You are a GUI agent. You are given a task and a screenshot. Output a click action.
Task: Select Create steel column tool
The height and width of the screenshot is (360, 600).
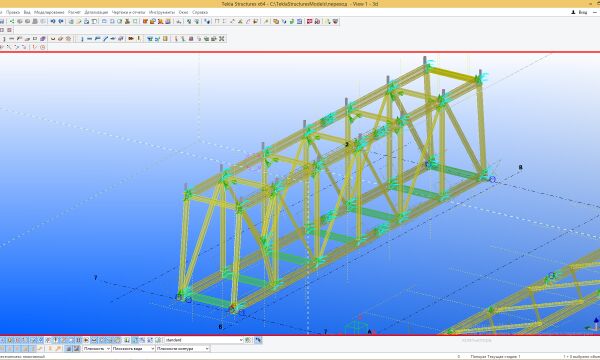[82, 39]
